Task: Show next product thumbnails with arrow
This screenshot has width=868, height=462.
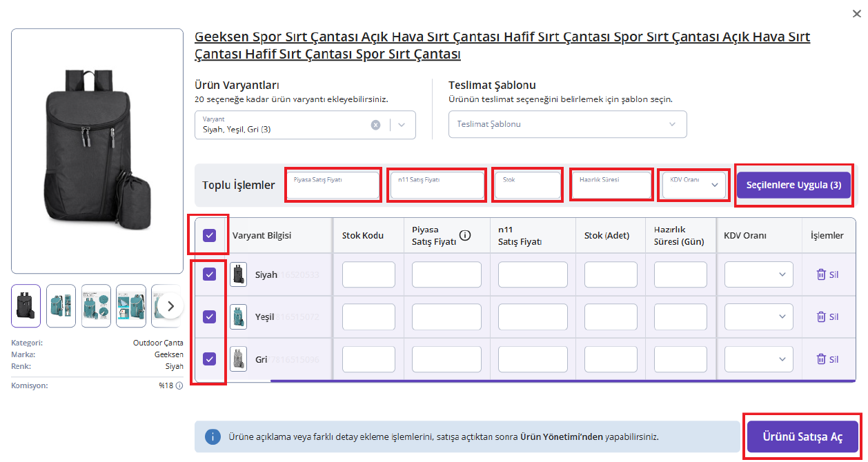Action: [170, 305]
